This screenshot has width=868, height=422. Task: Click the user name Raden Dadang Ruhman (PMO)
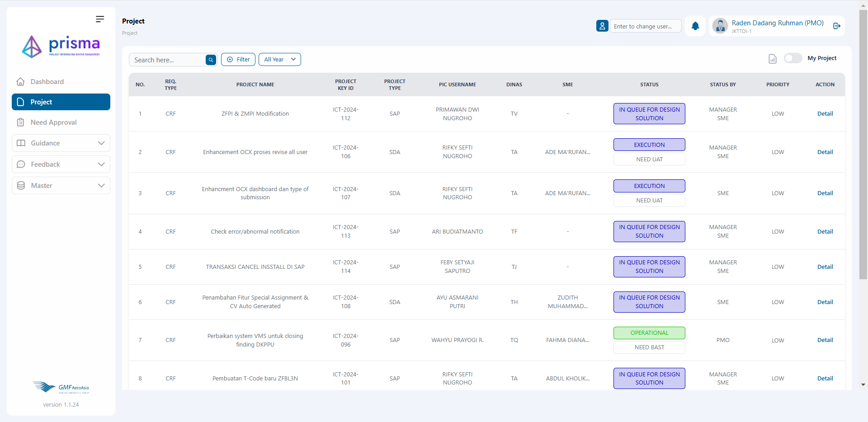click(x=778, y=23)
